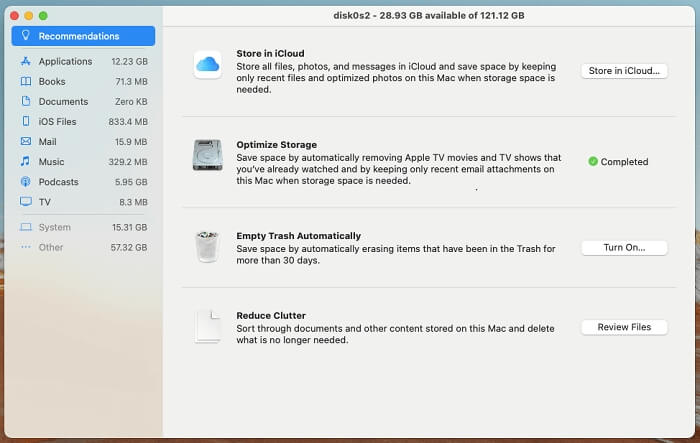The width and height of the screenshot is (700, 443).
Task: Click the Books sidebar icon
Action: (x=26, y=81)
